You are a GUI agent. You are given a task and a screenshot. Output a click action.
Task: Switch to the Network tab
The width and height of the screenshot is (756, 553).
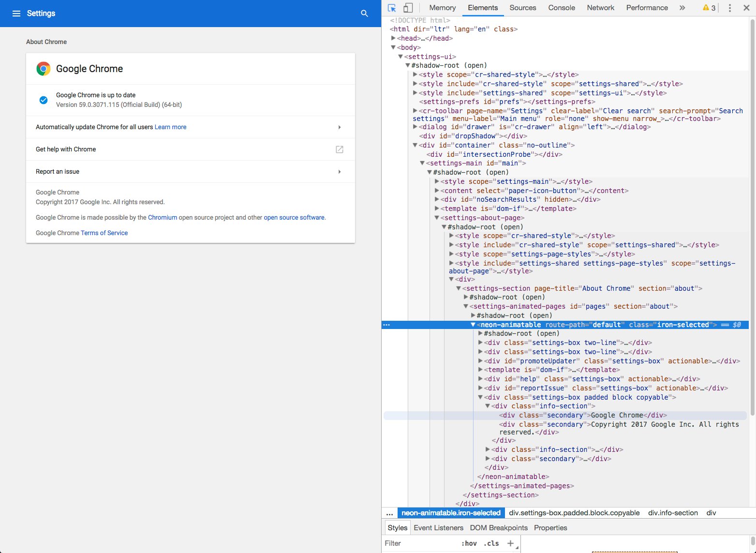600,8
